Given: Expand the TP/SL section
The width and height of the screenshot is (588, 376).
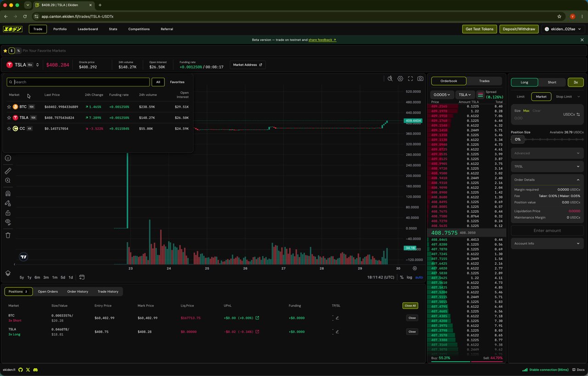Looking at the screenshot, I should click(547, 166).
